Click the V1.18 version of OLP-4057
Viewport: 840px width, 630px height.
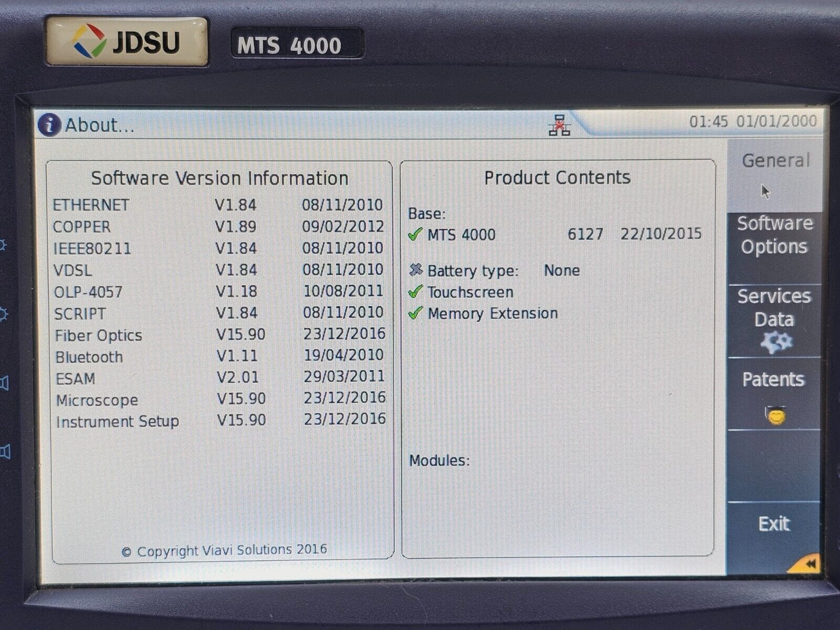tap(237, 291)
